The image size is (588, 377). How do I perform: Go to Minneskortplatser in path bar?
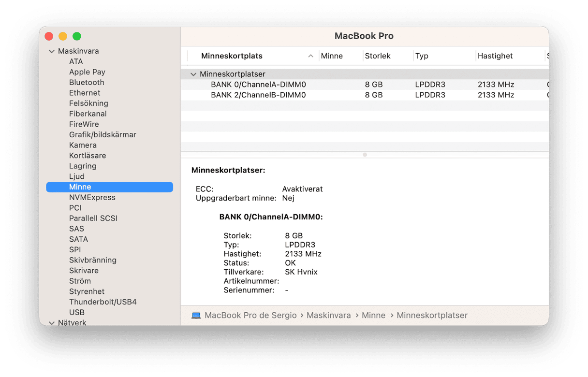(x=432, y=316)
